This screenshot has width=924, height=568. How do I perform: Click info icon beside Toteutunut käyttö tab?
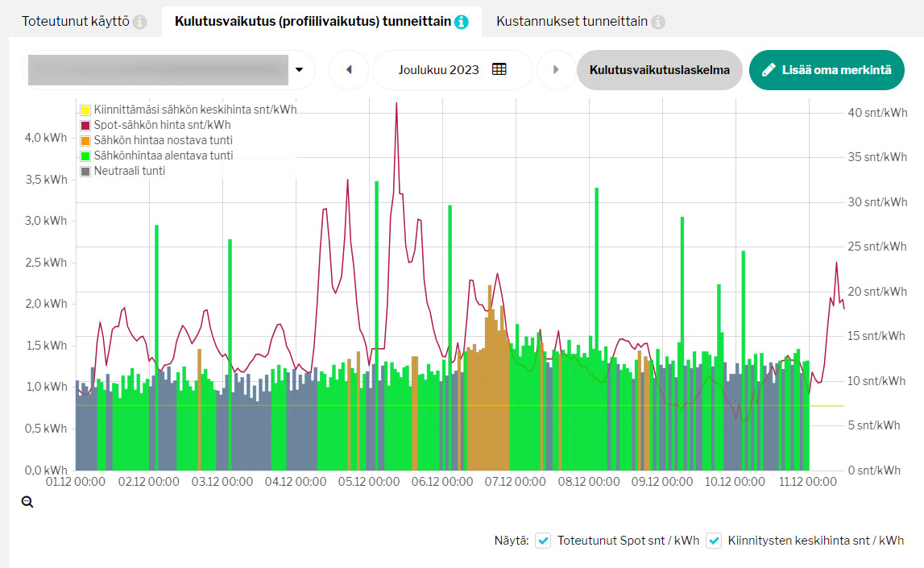pyautogui.click(x=140, y=23)
